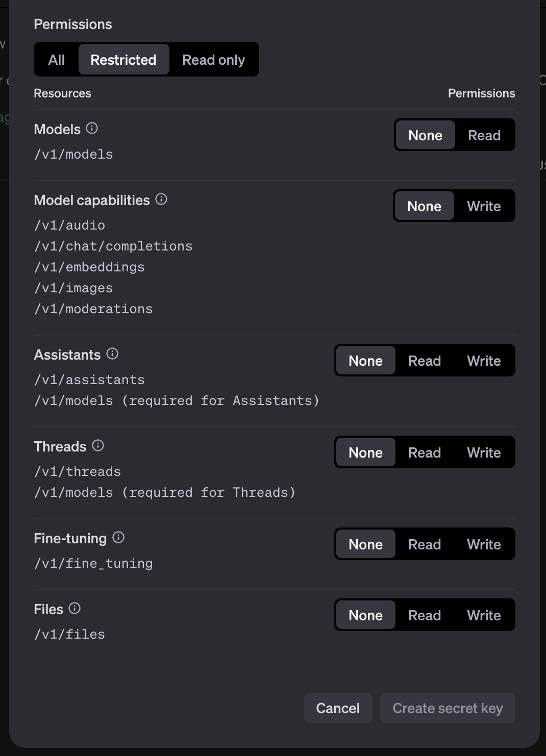The height and width of the screenshot is (756, 546).
Task: Enable Write access for Assistants
Action: [x=484, y=360]
